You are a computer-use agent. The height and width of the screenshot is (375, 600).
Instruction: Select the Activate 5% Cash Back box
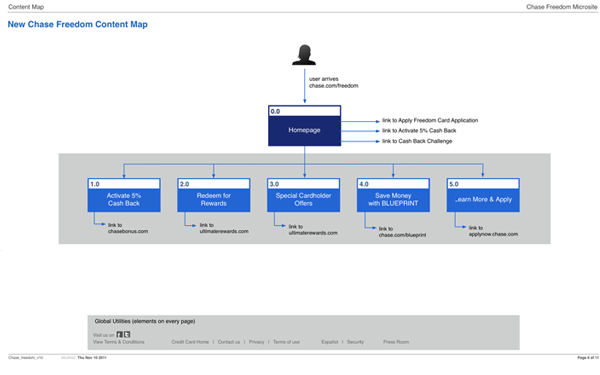pyautogui.click(x=124, y=195)
